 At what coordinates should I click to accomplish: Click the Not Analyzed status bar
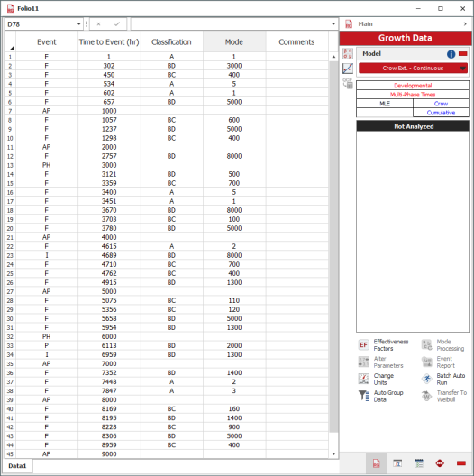point(414,126)
